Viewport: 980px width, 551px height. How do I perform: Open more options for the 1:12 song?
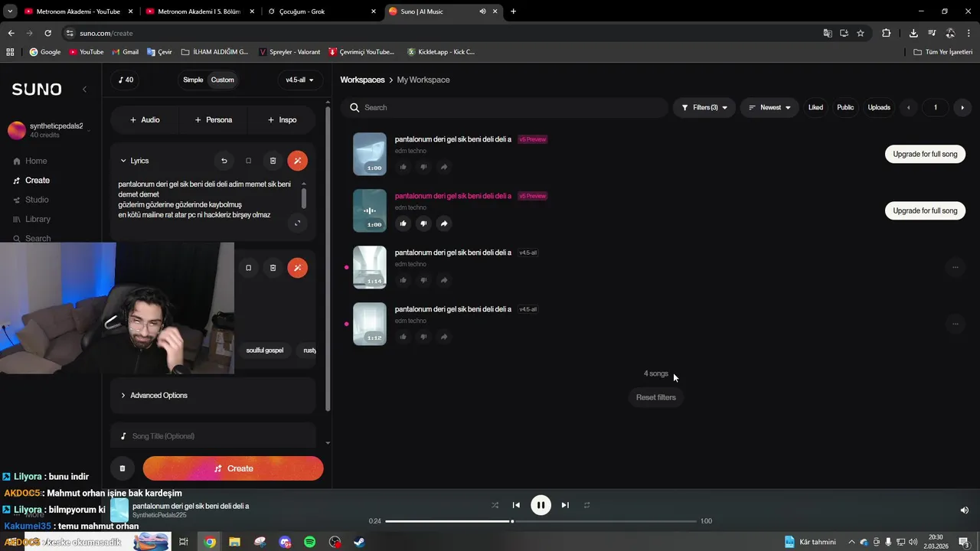(x=955, y=324)
